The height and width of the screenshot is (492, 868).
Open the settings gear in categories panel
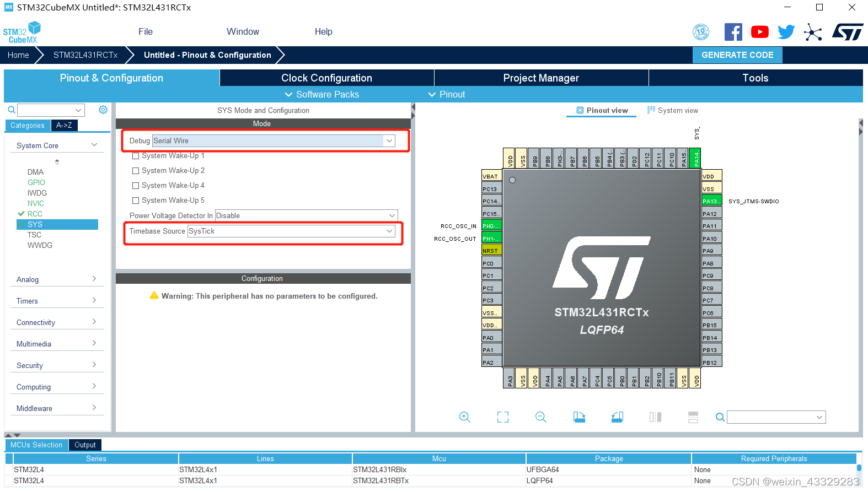103,110
